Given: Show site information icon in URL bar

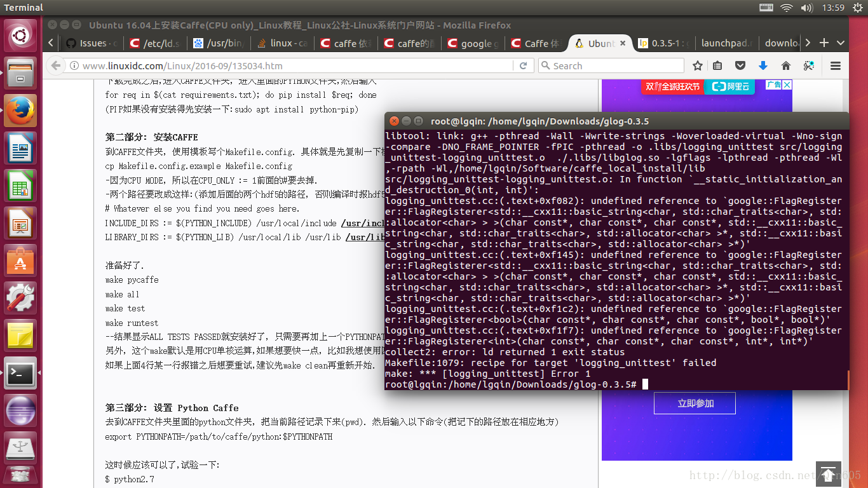Looking at the screenshot, I should pos(74,65).
